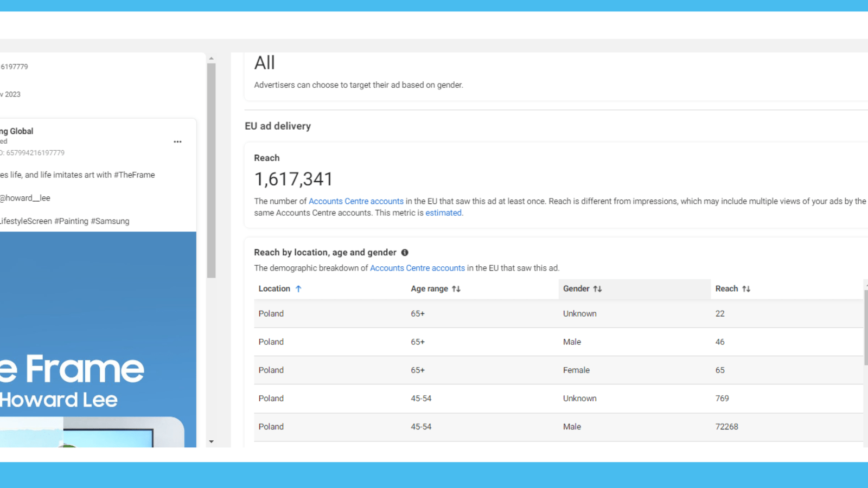This screenshot has width=868, height=488.
Task: Click the #Samsung hashtag
Action: pos(110,221)
